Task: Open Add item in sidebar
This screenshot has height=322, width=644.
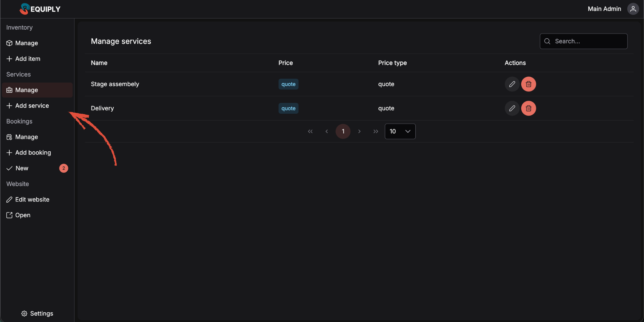Action: (x=28, y=59)
